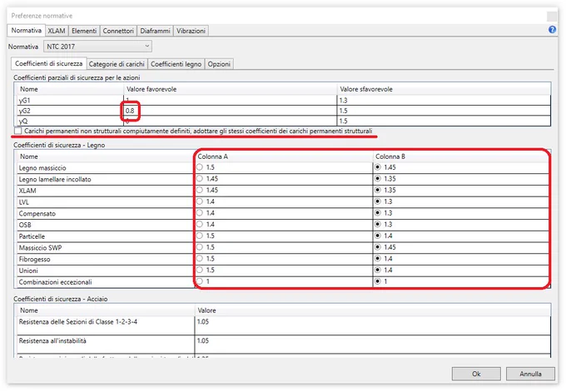Screen dimensions: 566x392
Task: Select Colonna B for Massiccio SWP
Action: click(x=378, y=247)
